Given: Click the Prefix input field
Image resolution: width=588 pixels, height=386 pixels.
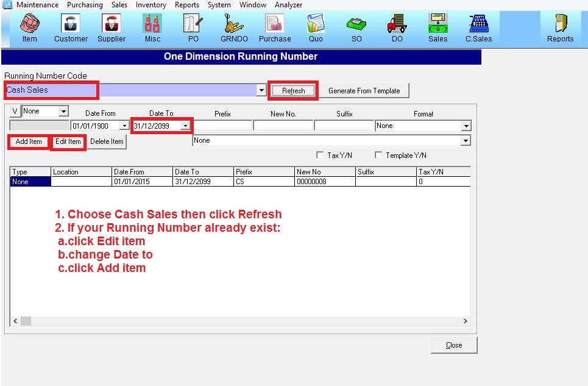Looking at the screenshot, I should tap(222, 126).
